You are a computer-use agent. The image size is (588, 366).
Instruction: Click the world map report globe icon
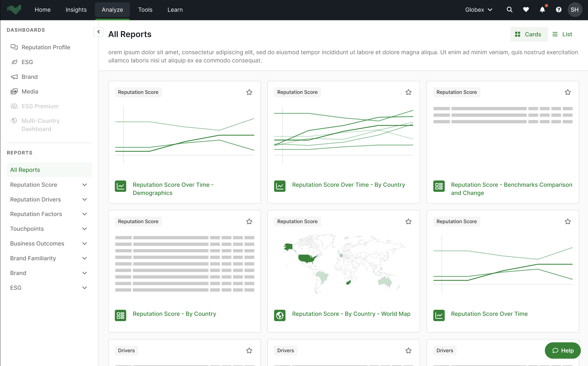coord(279,315)
